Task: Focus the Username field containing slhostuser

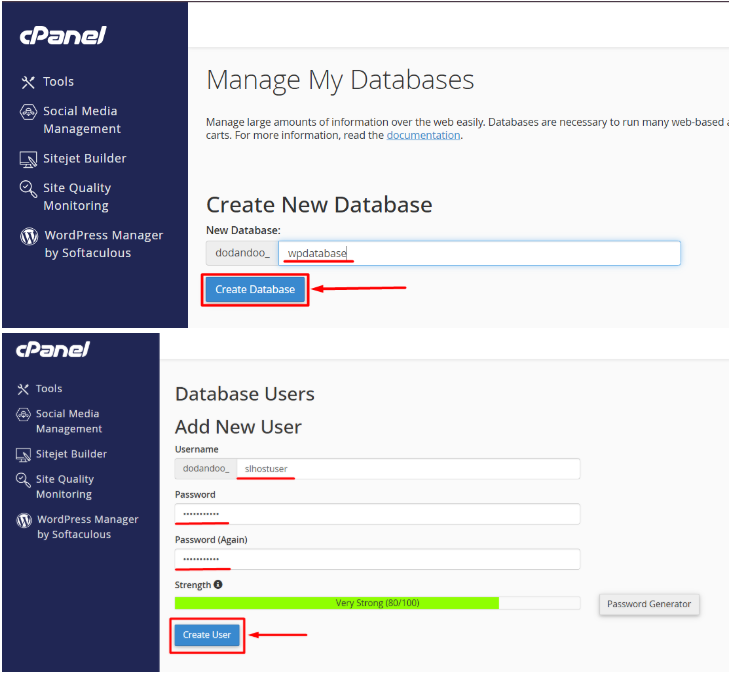Action: click(408, 469)
